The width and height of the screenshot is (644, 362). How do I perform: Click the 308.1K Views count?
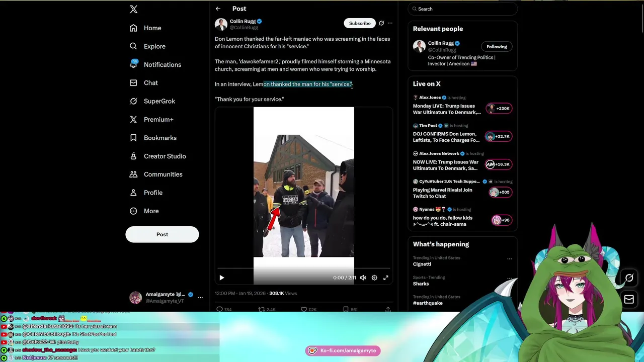(283, 293)
